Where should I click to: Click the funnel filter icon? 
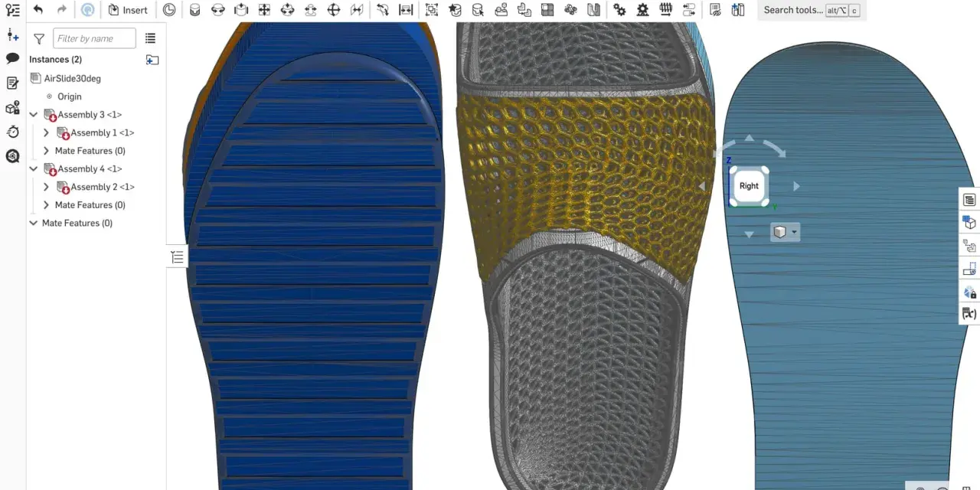pos(39,38)
